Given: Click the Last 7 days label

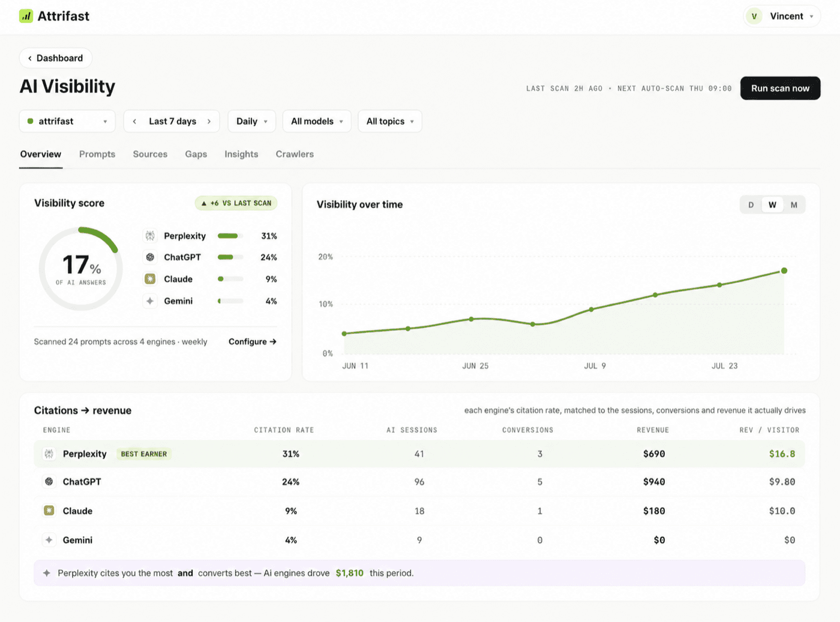Looking at the screenshot, I should [172, 121].
